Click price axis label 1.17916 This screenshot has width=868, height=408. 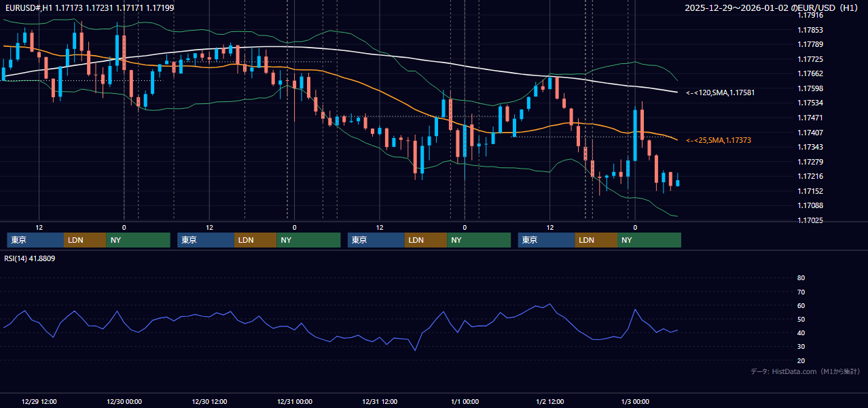coord(810,15)
